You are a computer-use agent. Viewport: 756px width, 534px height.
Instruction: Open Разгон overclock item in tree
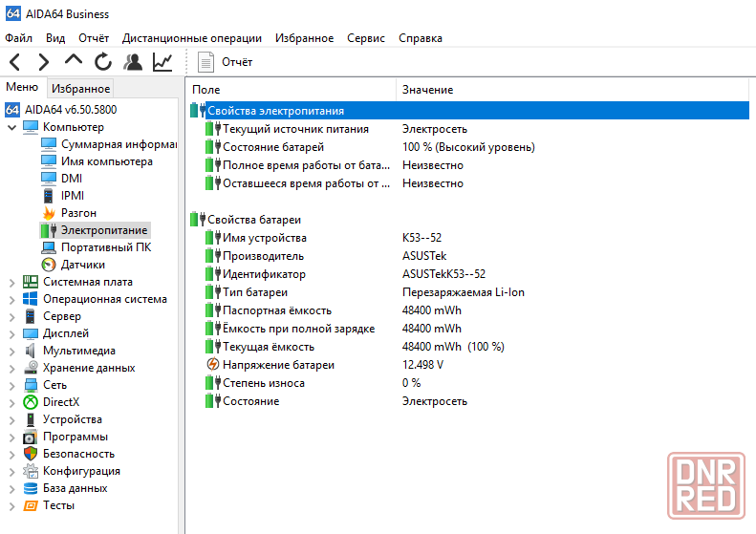coord(78,213)
